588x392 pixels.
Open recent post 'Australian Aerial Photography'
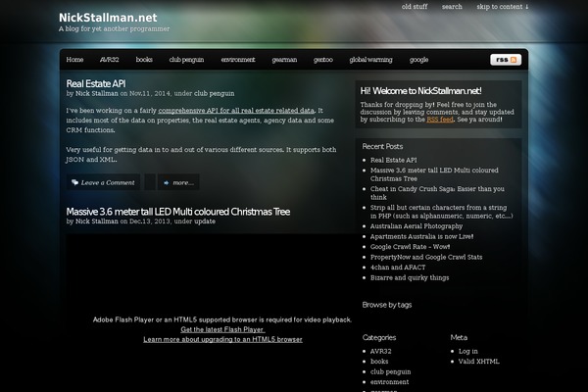coord(416,226)
